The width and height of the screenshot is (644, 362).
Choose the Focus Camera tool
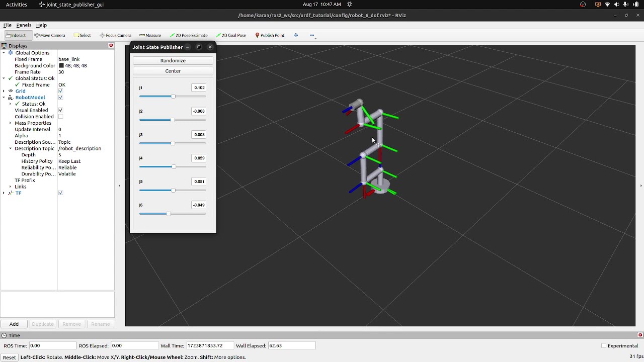coord(115,35)
